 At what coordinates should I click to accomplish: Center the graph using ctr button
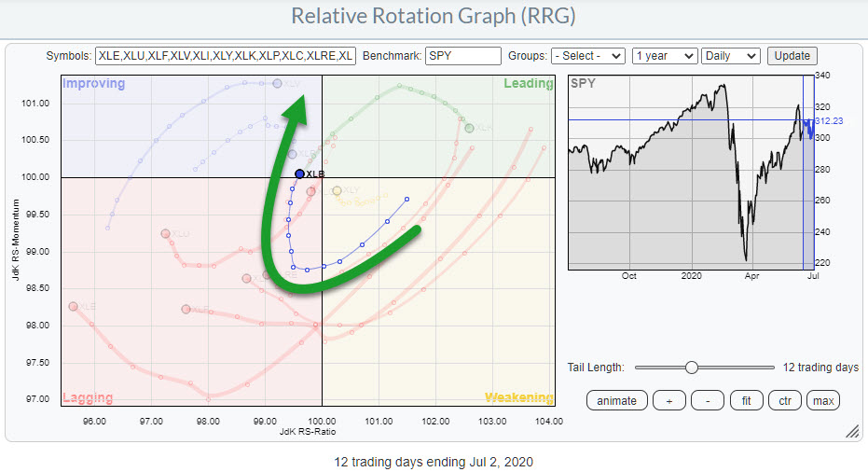[785, 400]
